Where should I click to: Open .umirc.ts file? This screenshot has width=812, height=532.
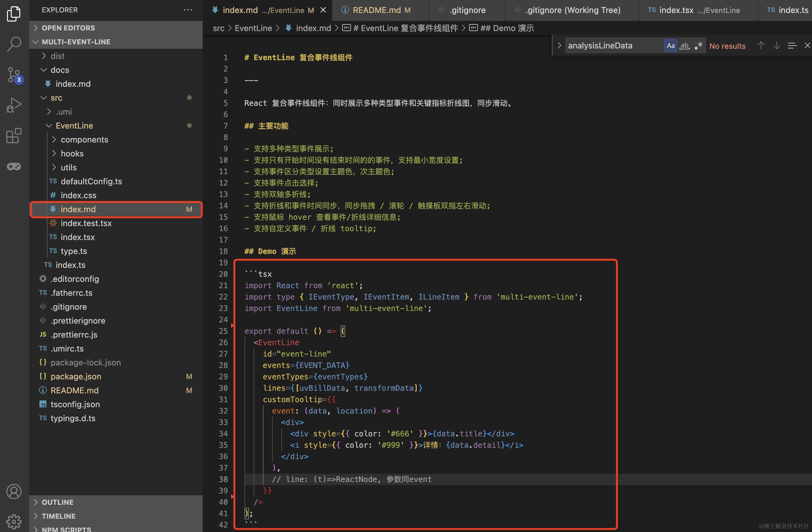(116, 348)
